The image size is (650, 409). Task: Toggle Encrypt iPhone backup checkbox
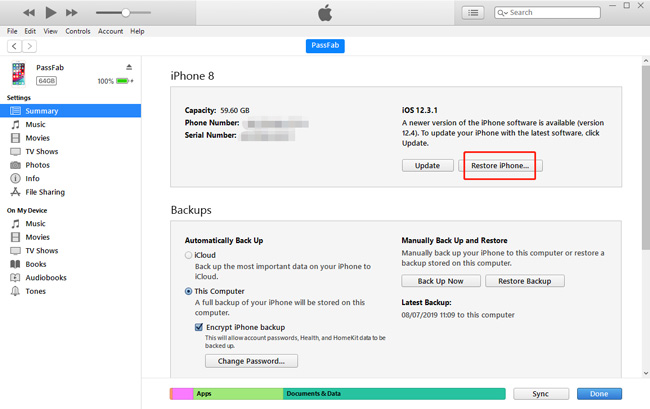[x=199, y=327]
